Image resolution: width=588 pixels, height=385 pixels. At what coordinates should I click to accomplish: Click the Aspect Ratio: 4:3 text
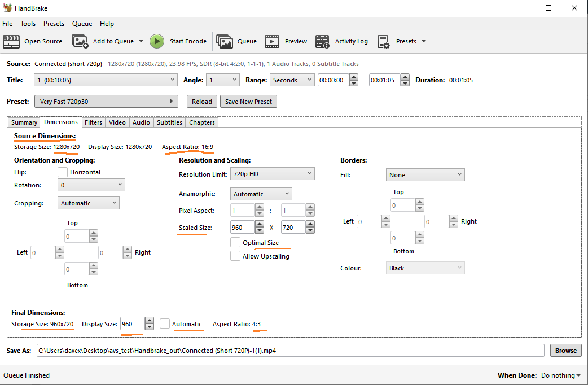click(x=236, y=324)
